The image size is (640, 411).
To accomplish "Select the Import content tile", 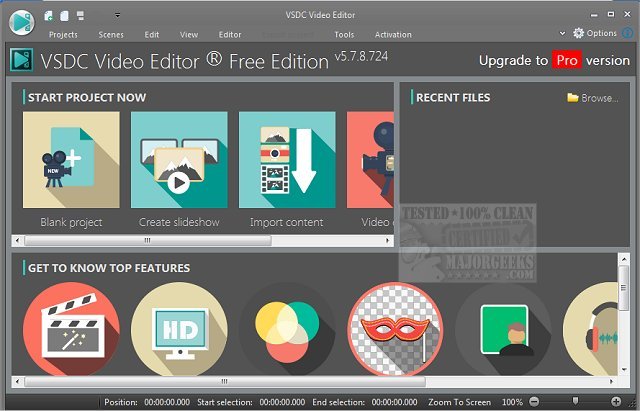I will (287, 160).
